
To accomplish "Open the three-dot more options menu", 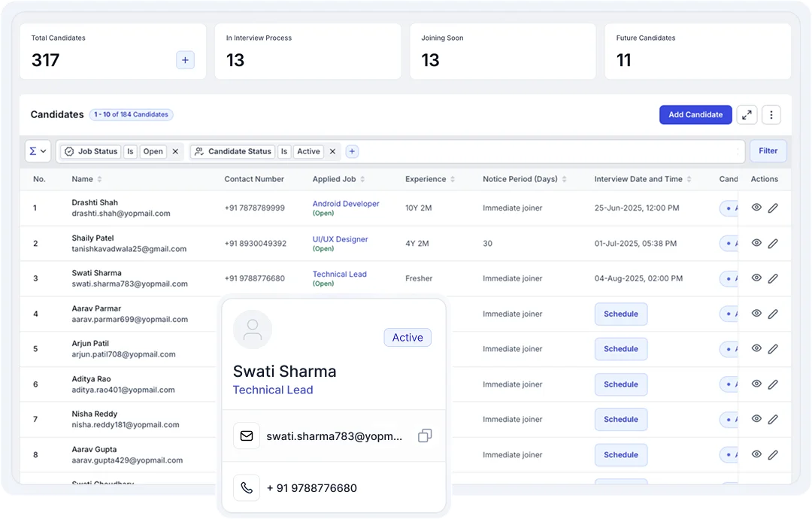I will pyautogui.click(x=771, y=115).
